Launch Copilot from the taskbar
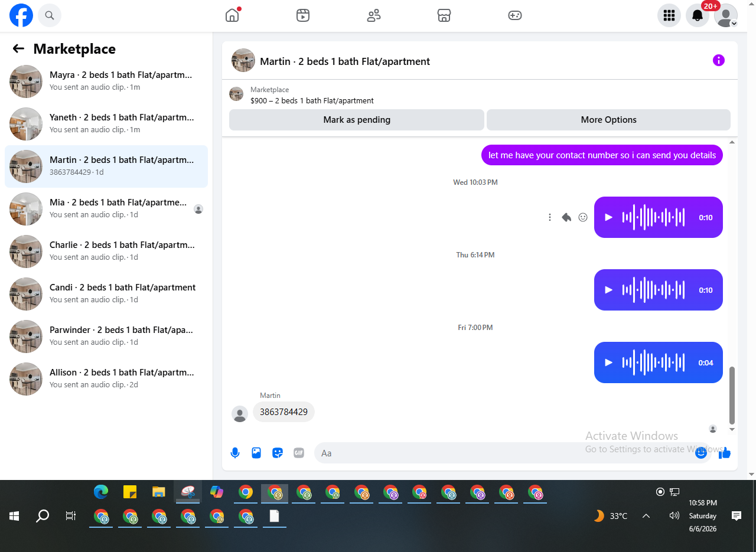This screenshot has height=552, width=756. pos(217,491)
